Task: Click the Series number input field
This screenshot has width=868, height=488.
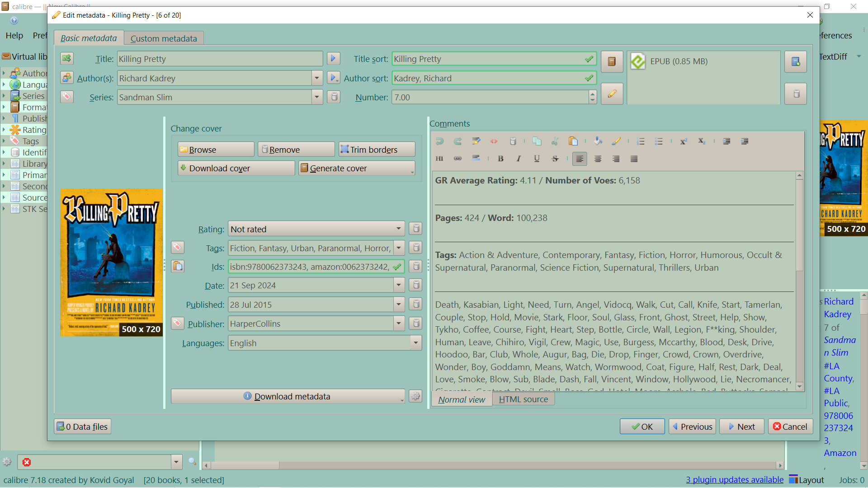Action: point(489,97)
